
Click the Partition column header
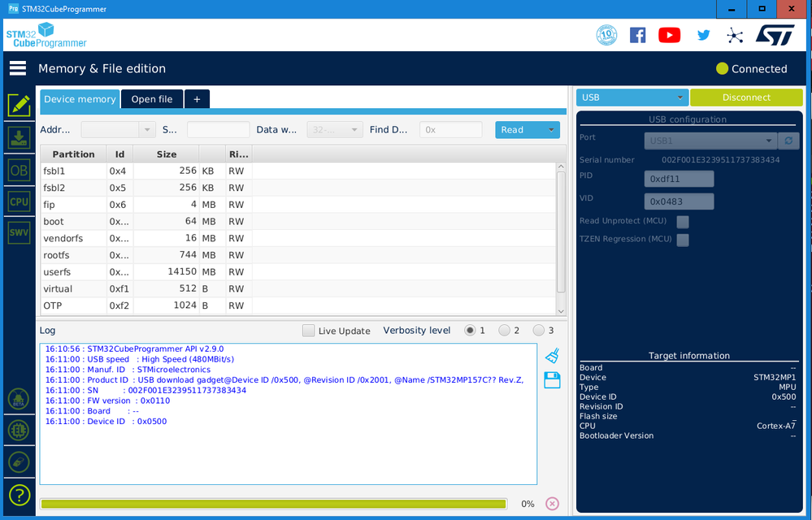click(73, 154)
